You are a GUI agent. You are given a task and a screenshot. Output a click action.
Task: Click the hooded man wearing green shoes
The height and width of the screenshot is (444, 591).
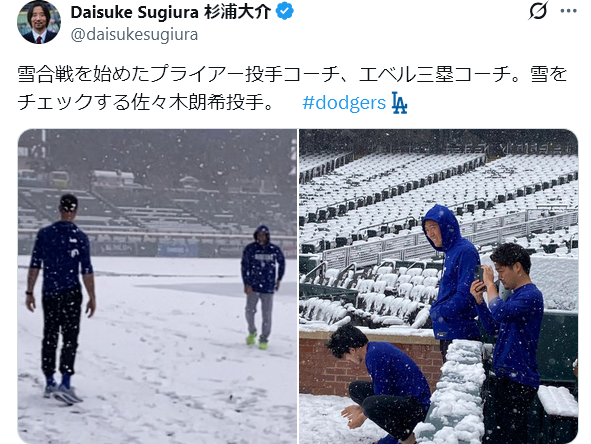coord(262,288)
